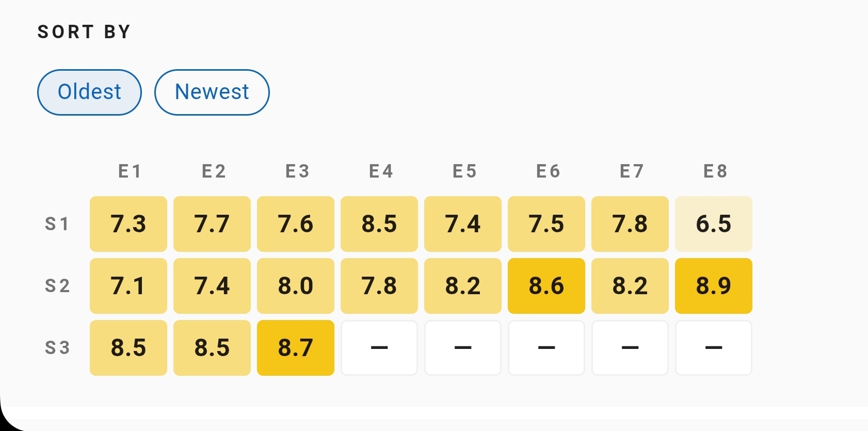Open season 1 episode 1 rating 7.3
This screenshot has width=868, height=431.
(128, 224)
